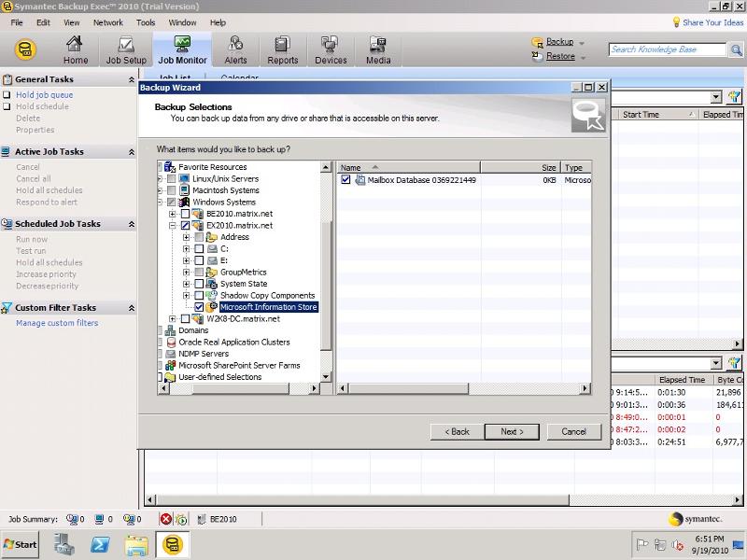Toggle the Hold job queue checkbox
Screen dimensions: 747x560
tap(7, 95)
